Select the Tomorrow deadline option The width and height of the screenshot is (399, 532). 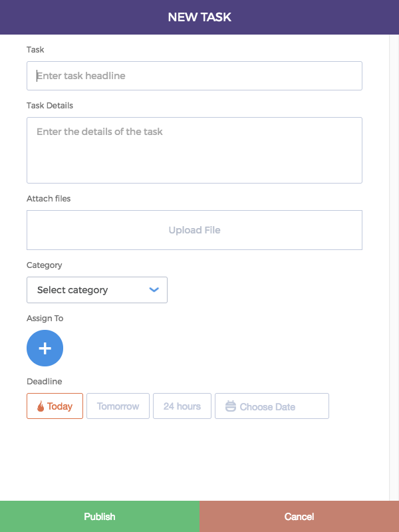118,406
